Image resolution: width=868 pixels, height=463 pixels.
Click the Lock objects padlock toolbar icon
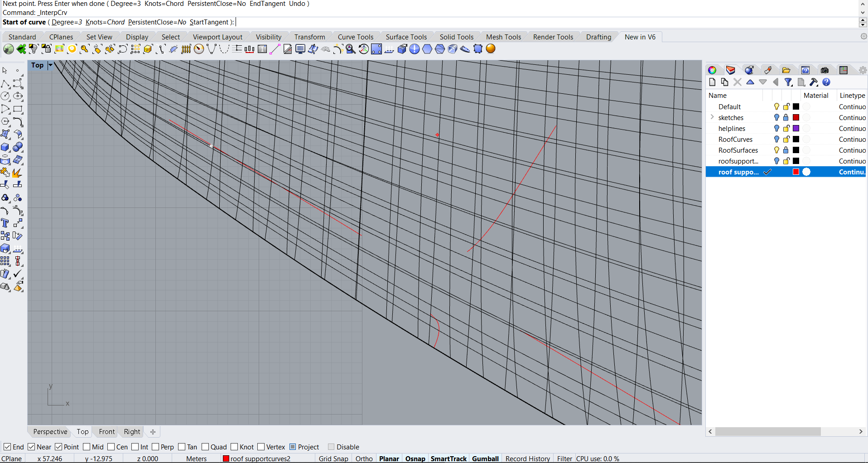46,49
